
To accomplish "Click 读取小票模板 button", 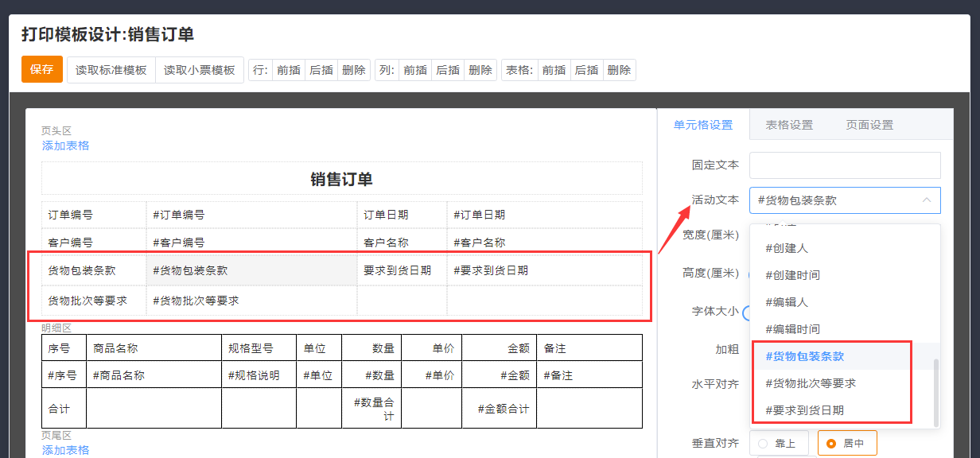I will click(x=200, y=70).
